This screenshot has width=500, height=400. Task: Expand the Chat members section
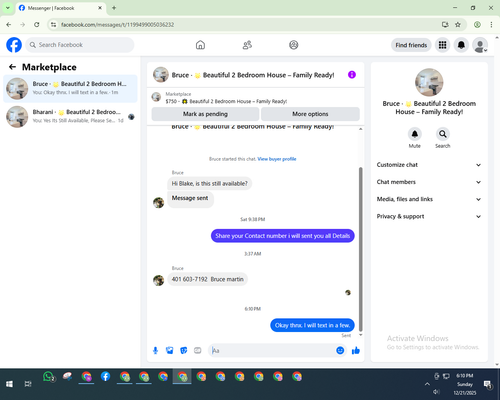[429, 182]
